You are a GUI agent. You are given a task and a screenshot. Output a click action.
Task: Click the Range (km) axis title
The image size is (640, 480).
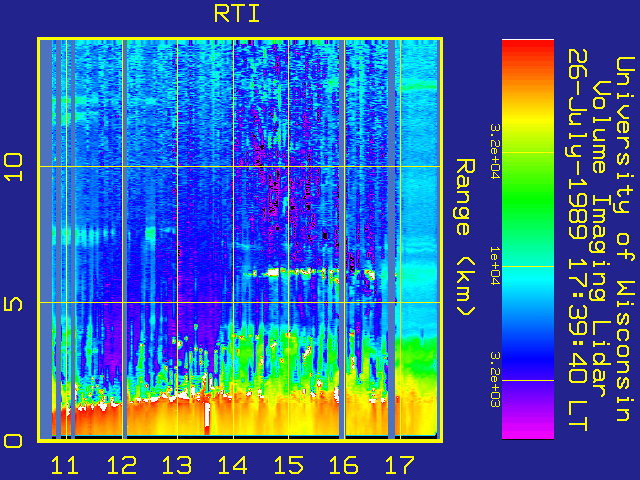click(465, 237)
